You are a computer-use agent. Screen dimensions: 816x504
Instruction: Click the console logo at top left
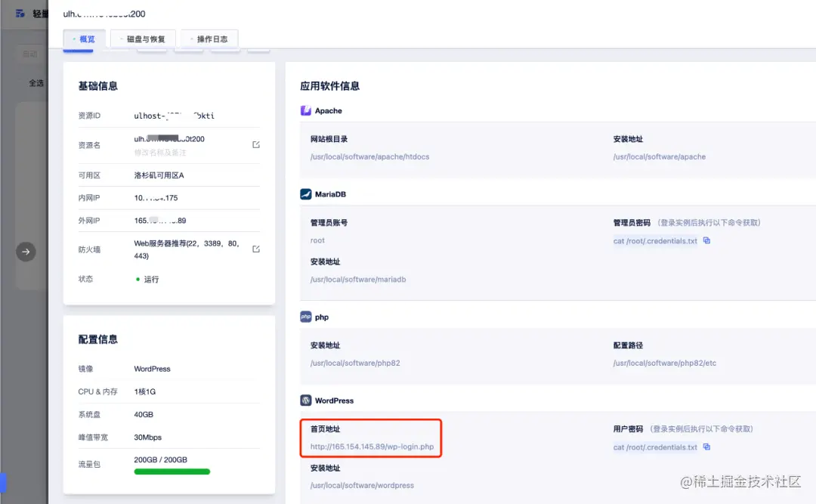point(20,14)
